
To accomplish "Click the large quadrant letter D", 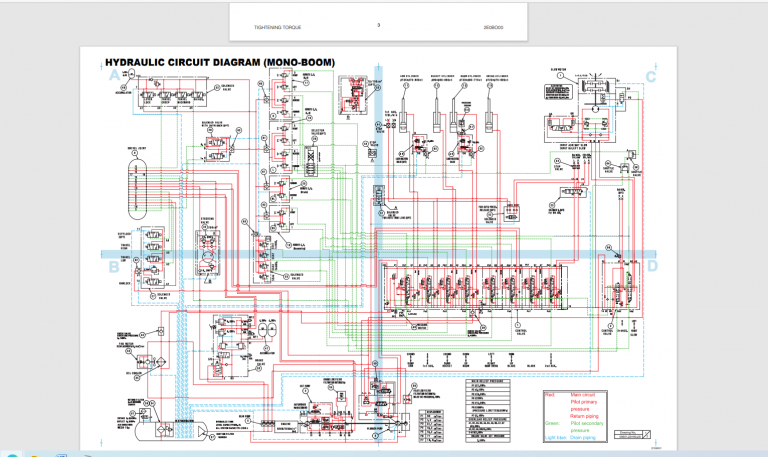I will (652, 266).
